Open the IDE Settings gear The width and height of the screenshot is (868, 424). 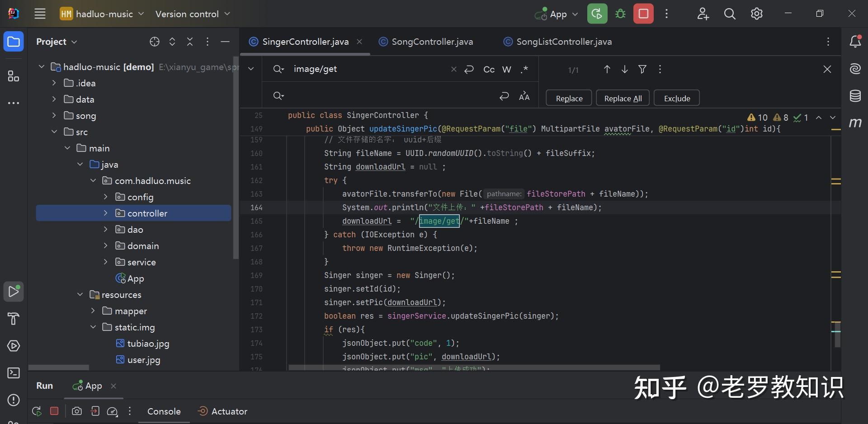tap(756, 14)
